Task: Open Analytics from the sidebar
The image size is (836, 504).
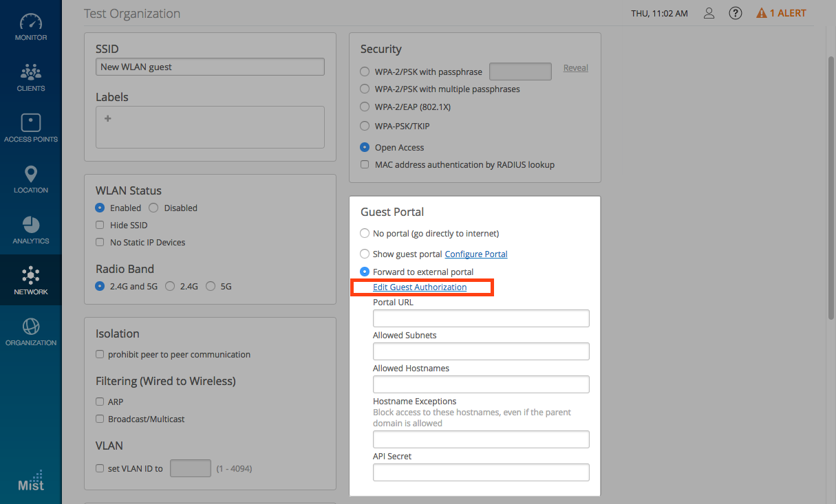Action: tap(31, 229)
